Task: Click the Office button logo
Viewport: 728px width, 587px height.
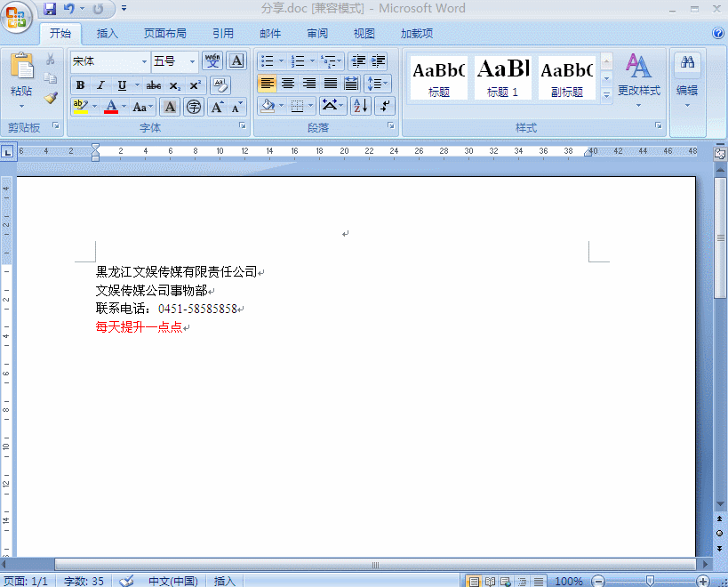Action: [x=16, y=18]
